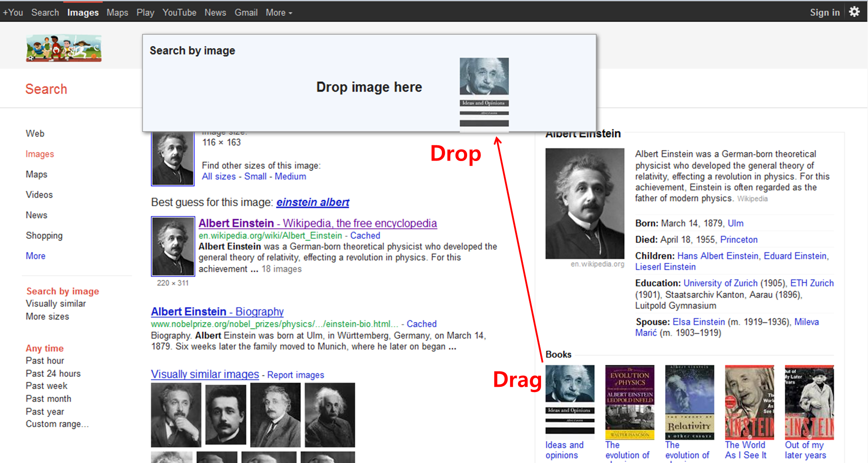Open the Mileva Marić spouse link
This screenshot has width=868, height=463.
click(727, 327)
